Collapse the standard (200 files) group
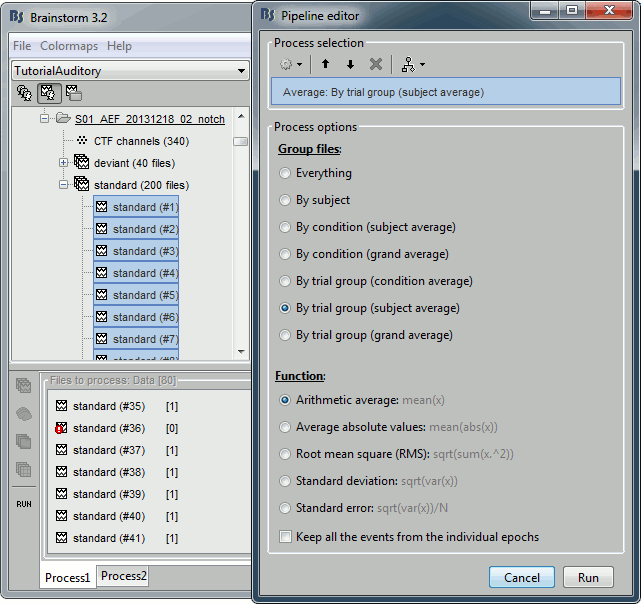 coord(64,185)
